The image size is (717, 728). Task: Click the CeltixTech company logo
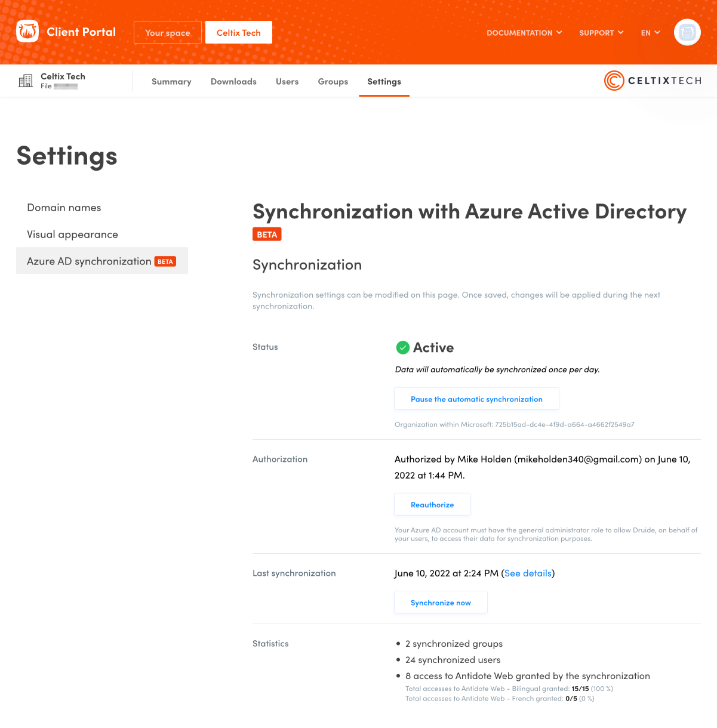click(x=653, y=81)
